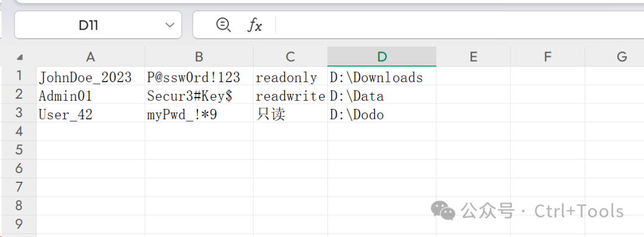Image resolution: width=644 pixels, height=237 pixels.
Task: Select the cell reading readwrite
Action: click(290, 94)
